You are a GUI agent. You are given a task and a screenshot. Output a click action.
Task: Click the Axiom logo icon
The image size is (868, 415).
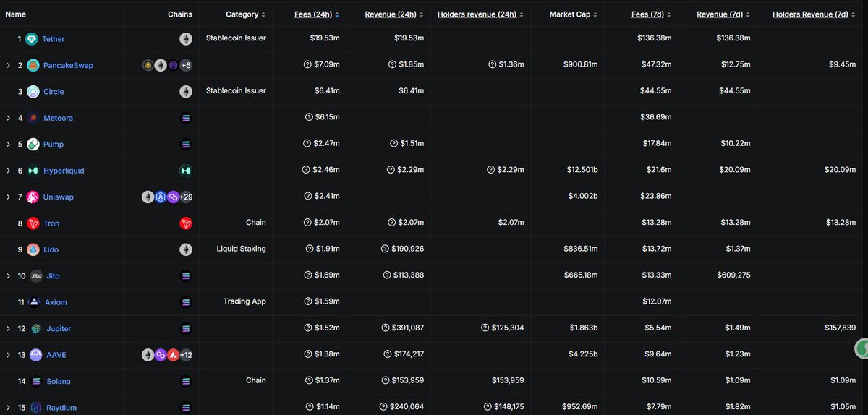35,302
